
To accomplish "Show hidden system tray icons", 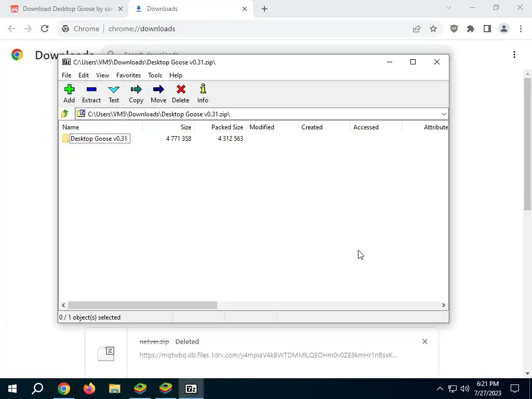I will (x=440, y=389).
